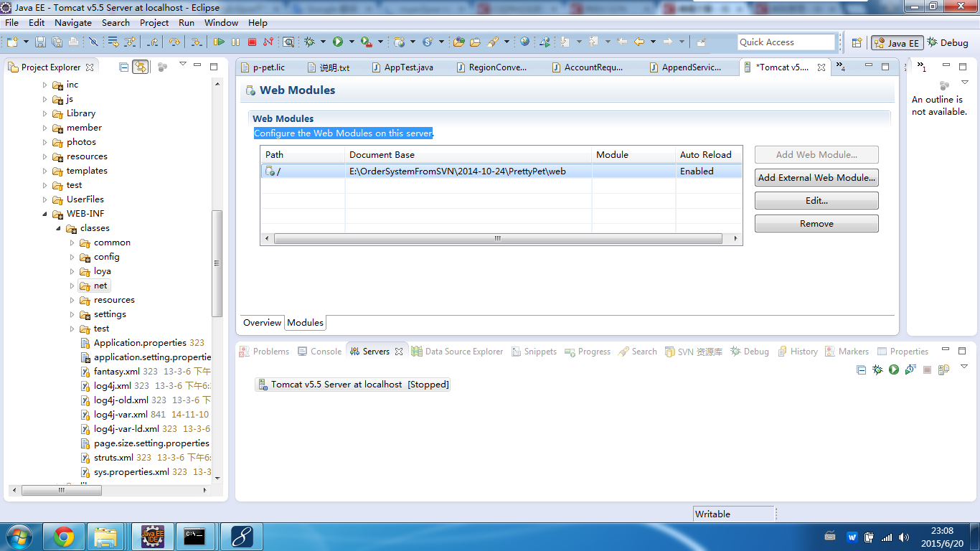Click the Open Web Browser globe icon

click(x=525, y=42)
